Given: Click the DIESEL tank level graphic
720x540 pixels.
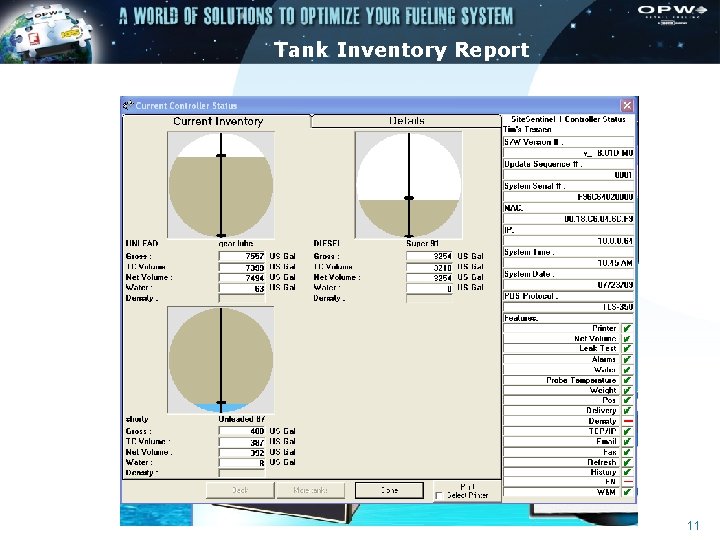Looking at the screenshot, I should pyautogui.click(x=409, y=185).
